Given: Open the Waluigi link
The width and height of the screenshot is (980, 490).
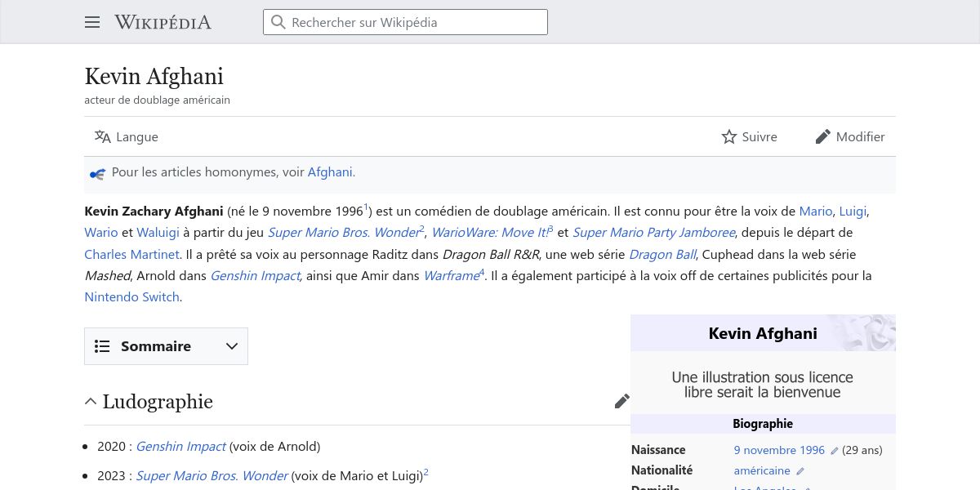Looking at the screenshot, I should [x=158, y=233].
